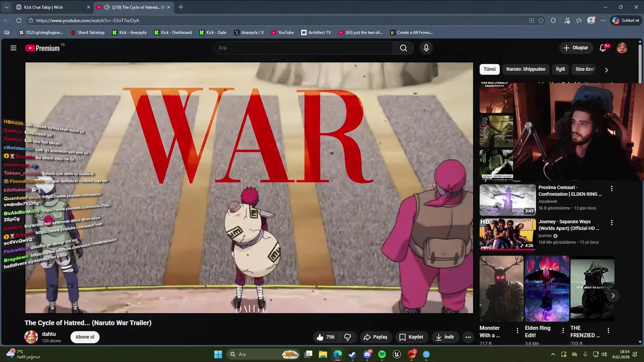This screenshot has height=362, width=644.
Task: Click the YouTube search magnifier button
Action: pyautogui.click(x=404, y=48)
